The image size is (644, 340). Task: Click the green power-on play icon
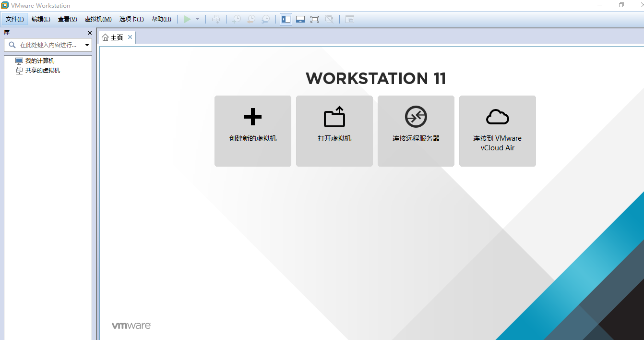pos(187,19)
